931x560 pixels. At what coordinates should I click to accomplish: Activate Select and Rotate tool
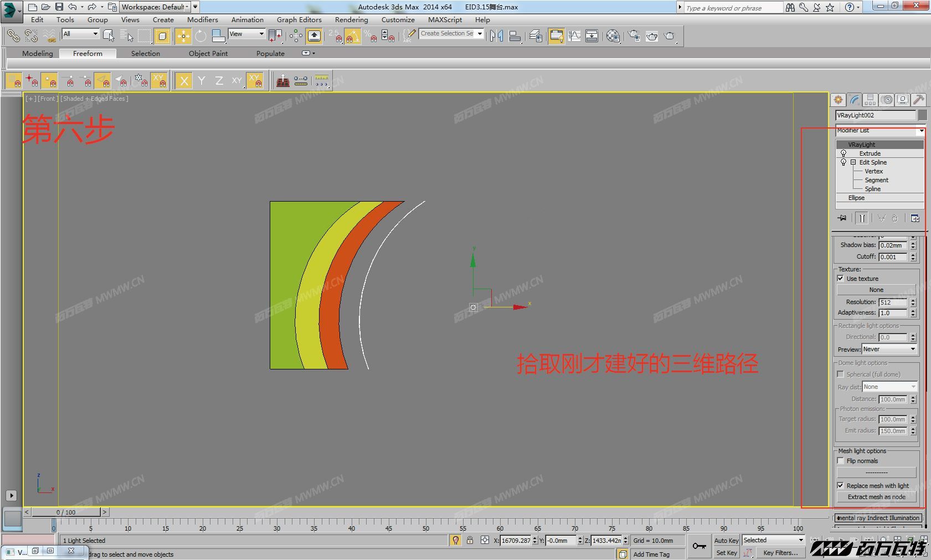(200, 36)
